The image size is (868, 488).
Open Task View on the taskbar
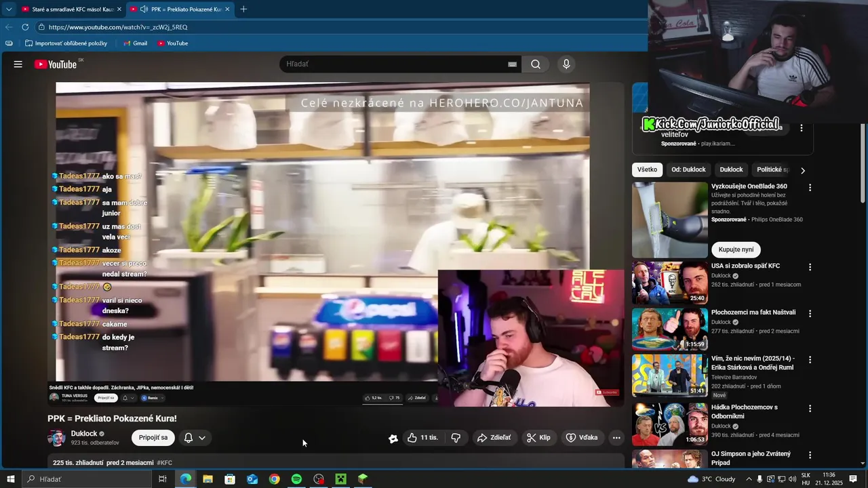coord(163,479)
